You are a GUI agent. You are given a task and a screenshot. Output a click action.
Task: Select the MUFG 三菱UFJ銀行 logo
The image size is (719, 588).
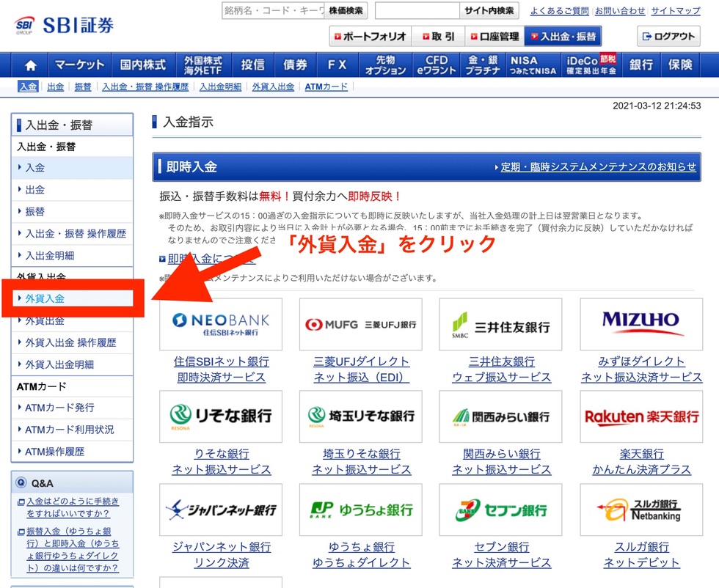(361, 324)
